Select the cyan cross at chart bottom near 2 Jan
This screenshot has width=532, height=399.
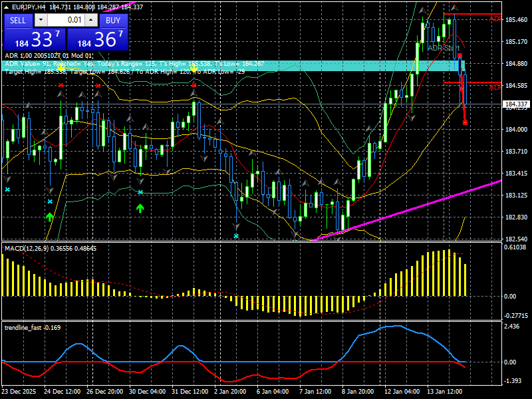click(x=236, y=236)
